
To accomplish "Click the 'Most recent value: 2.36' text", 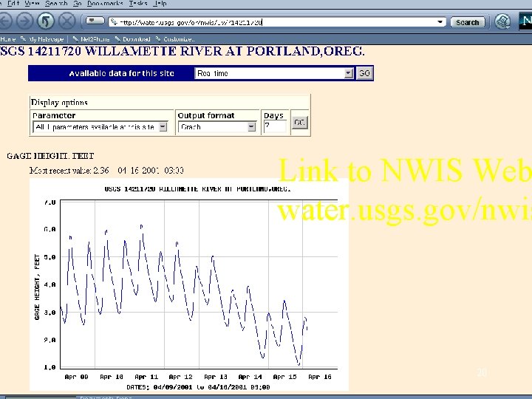I will pyautogui.click(x=69, y=171).
